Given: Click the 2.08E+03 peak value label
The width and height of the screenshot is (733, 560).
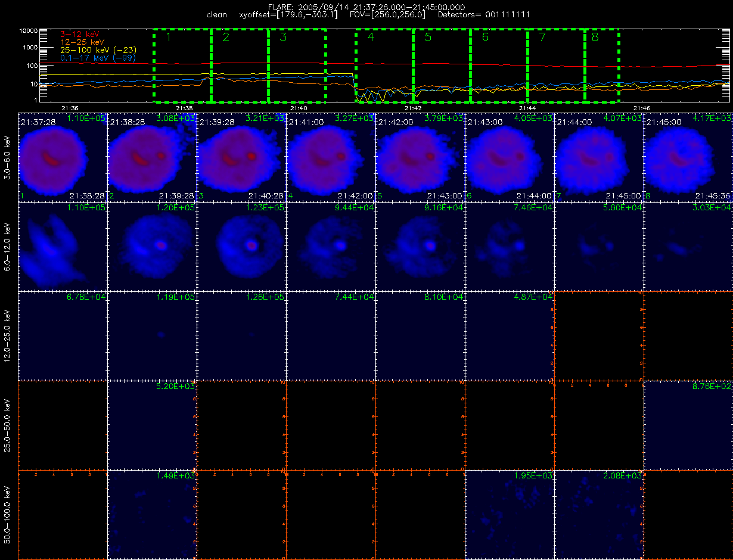Looking at the screenshot, I should click(623, 475).
